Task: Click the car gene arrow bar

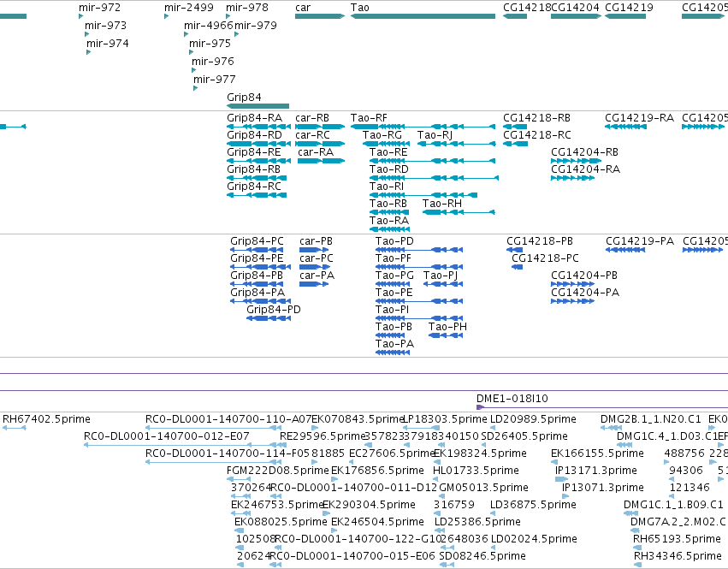Action: (320, 16)
